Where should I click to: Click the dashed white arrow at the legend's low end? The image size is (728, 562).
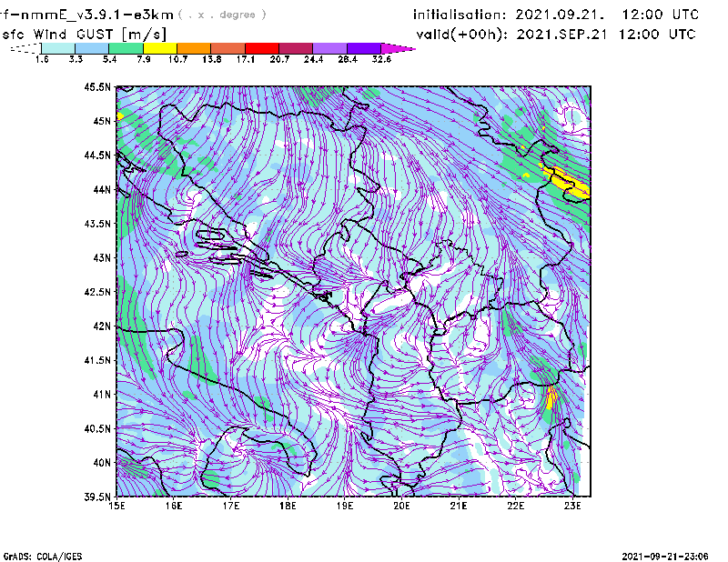[25, 48]
